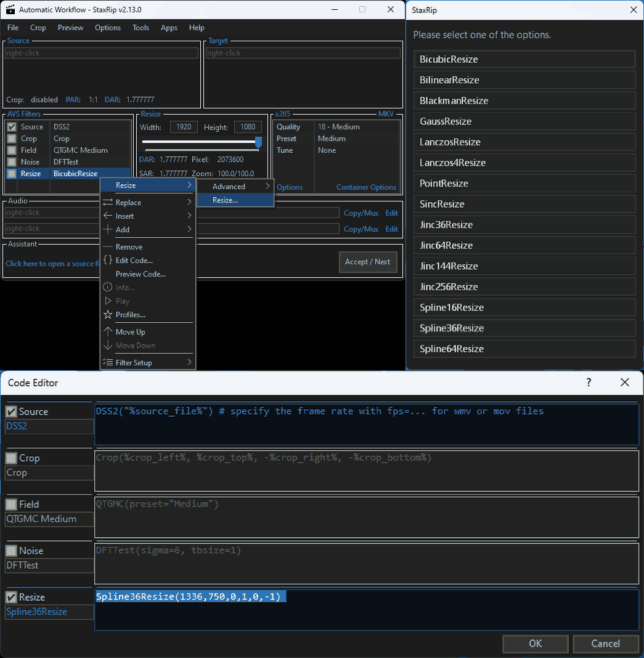Close the StaxRip options selection window

pyautogui.click(x=634, y=10)
